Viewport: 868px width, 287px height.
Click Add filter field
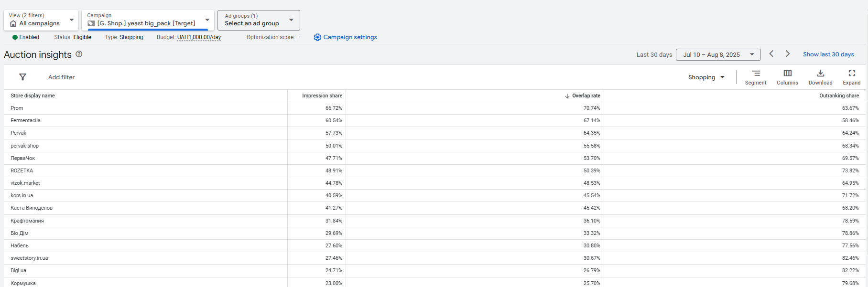click(61, 77)
